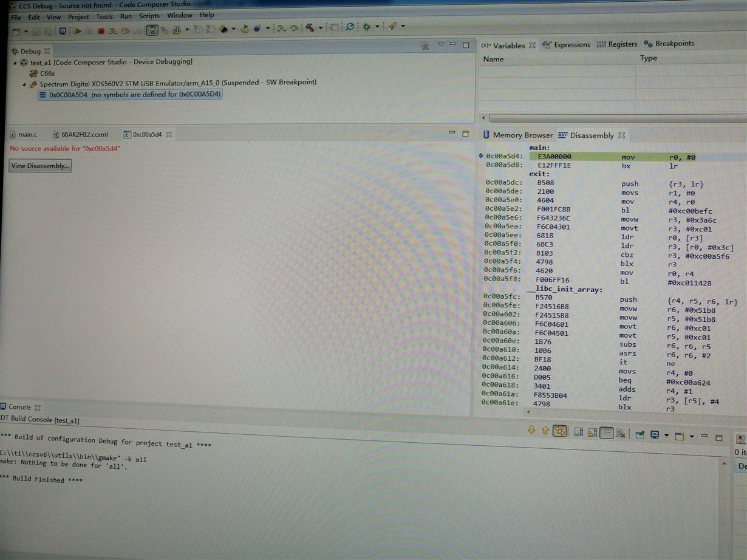Open the dropdown next to the Reset icon

coord(268,29)
